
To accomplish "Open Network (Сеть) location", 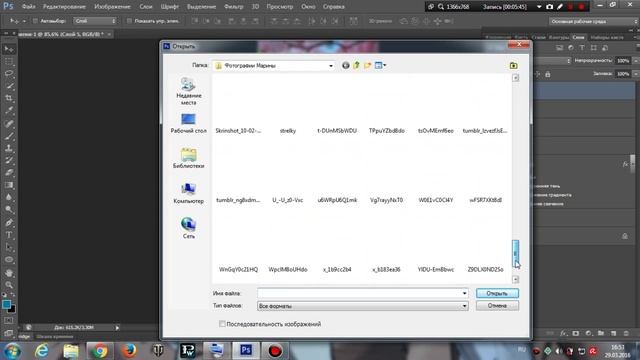I will click(188, 229).
